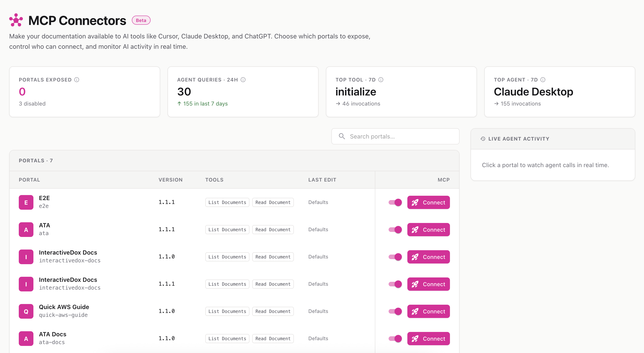
Task: Open the E2E portal name
Action: (44, 198)
